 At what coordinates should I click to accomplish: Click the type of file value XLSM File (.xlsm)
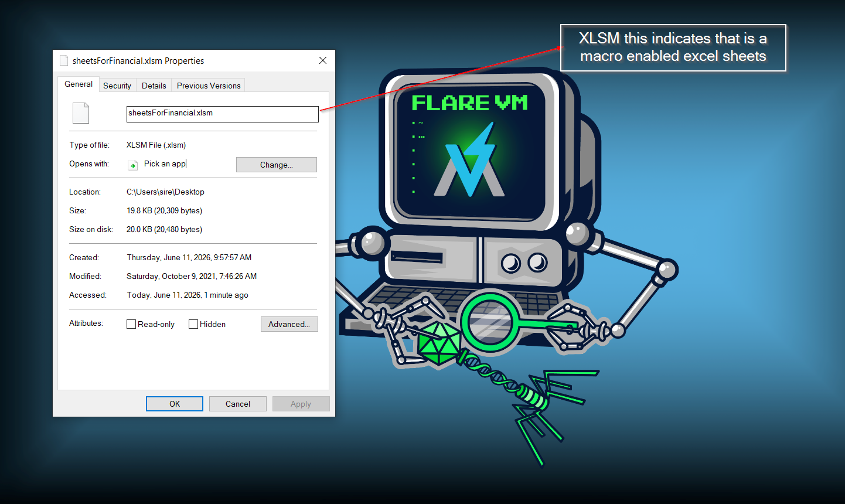(x=156, y=145)
